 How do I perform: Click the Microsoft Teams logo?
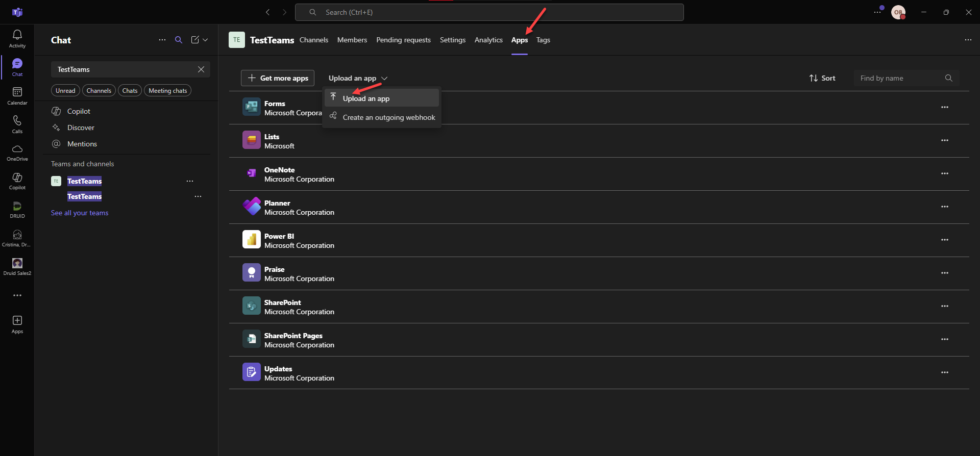tap(17, 12)
